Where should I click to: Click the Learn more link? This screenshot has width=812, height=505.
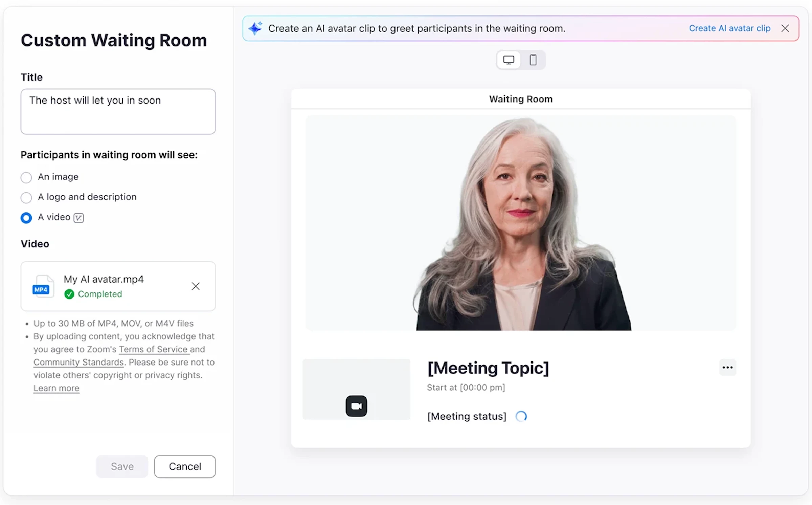56,388
